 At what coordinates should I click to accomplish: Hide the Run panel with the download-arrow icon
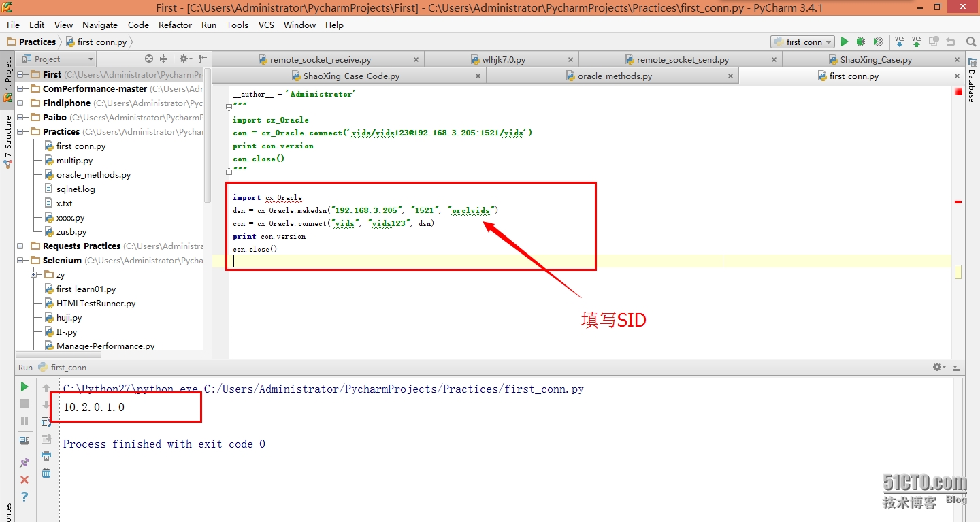(957, 367)
